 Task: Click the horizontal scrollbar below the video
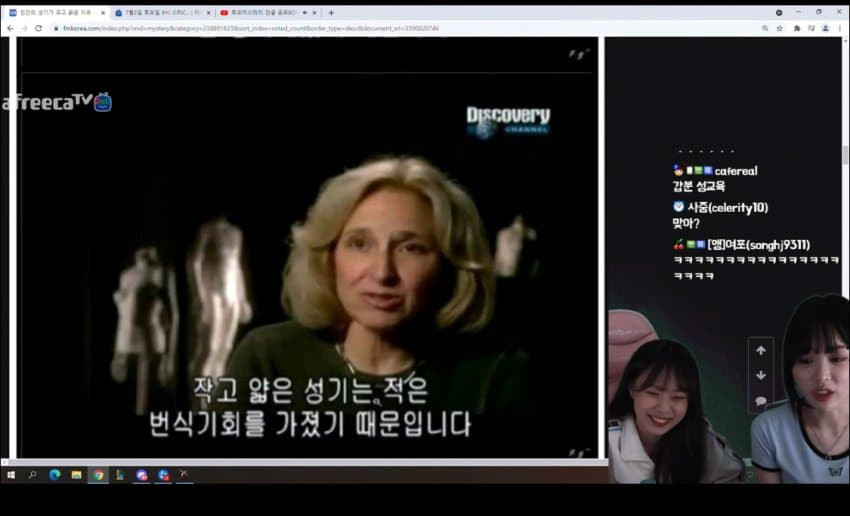click(x=307, y=462)
